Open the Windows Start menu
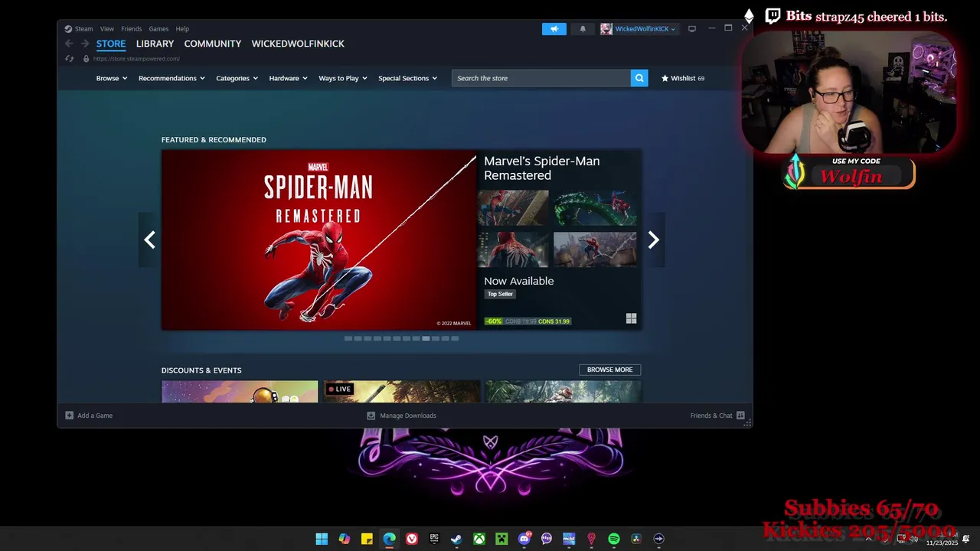 322,539
